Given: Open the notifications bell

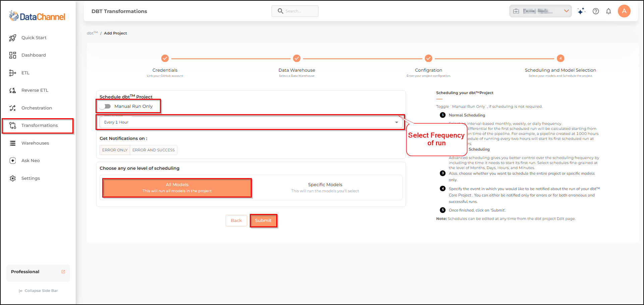Looking at the screenshot, I should (608, 11).
